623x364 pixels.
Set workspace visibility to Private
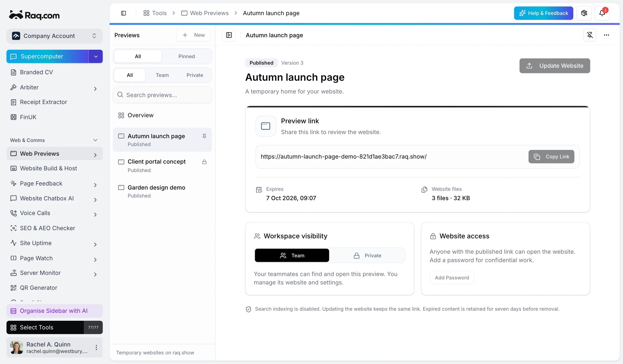pos(367,255)
